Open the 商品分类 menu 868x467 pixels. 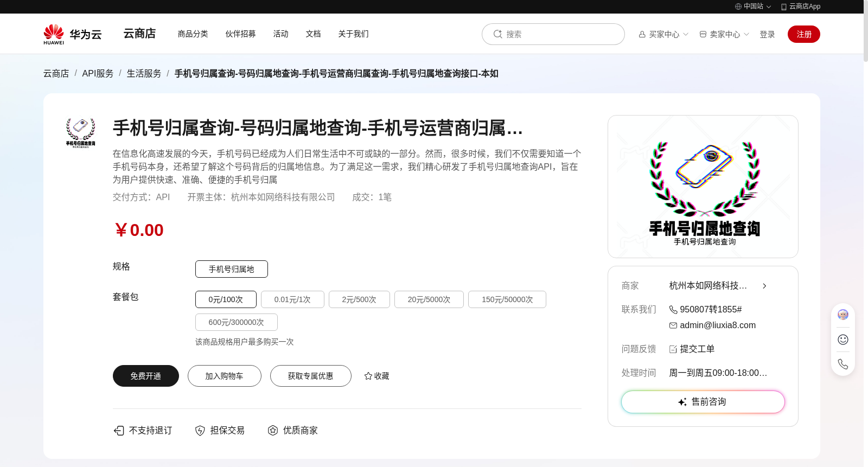point(193,34)
